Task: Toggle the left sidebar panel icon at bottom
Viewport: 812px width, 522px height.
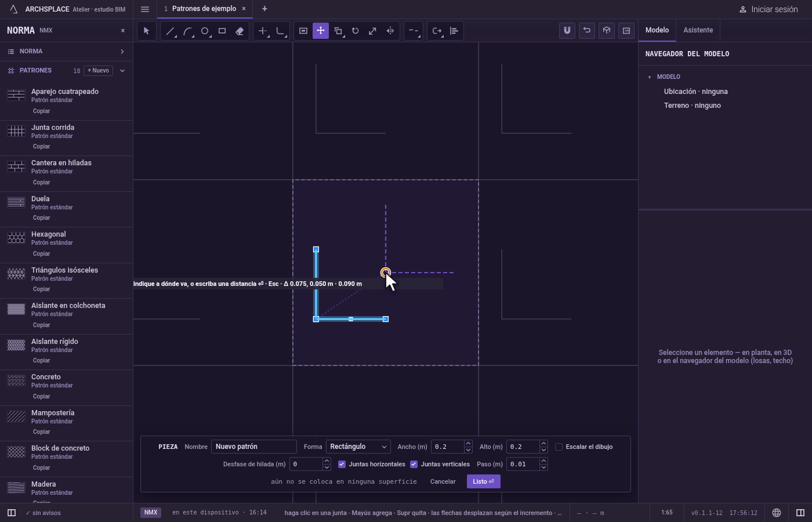Action: point(11,513)
